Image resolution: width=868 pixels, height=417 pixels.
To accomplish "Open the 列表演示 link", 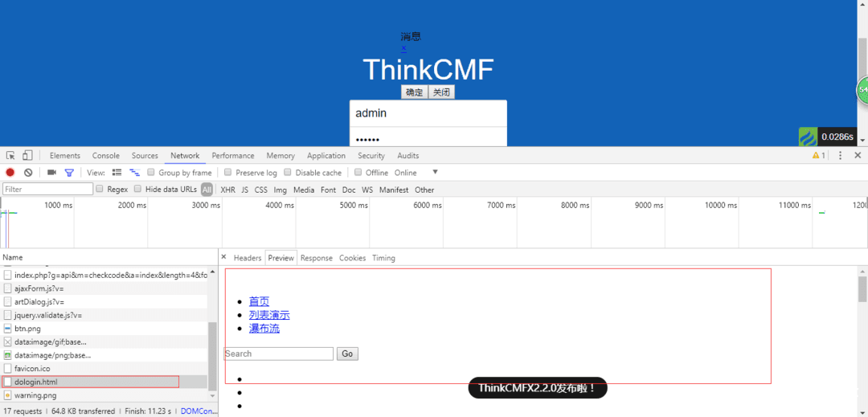I will 269,315.
